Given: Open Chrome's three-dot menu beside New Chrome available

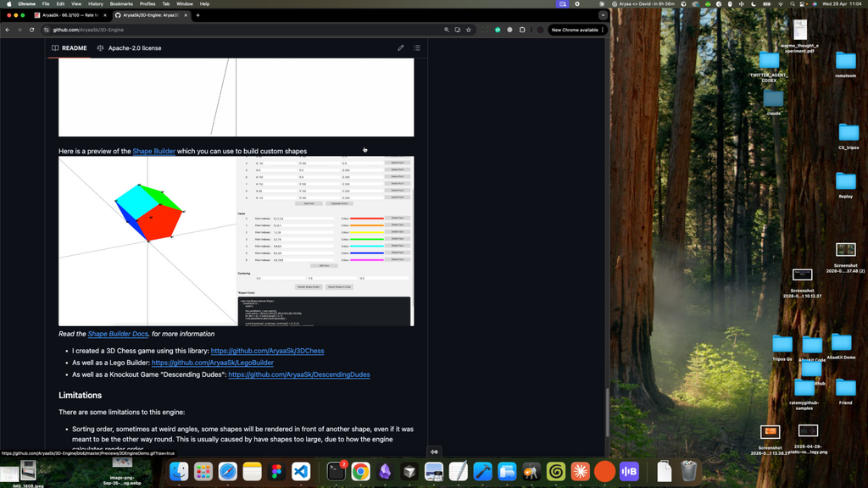Looking at the screenshot, I should 603,30.
